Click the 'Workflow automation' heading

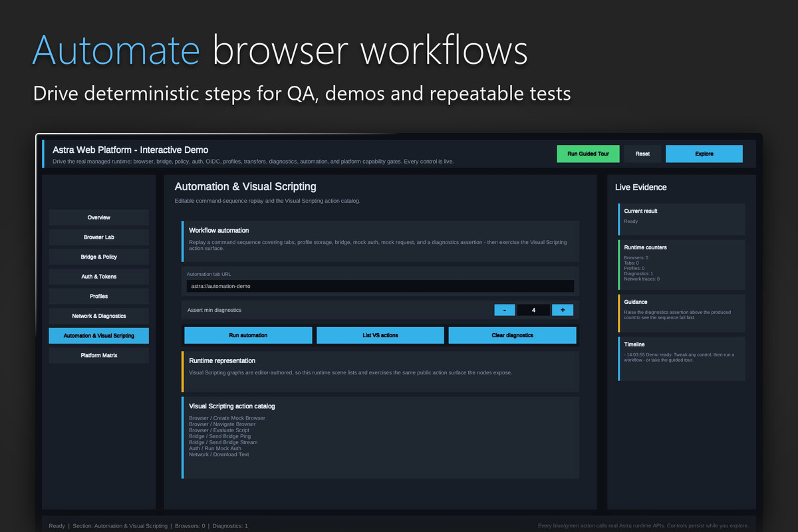point(219,230)
